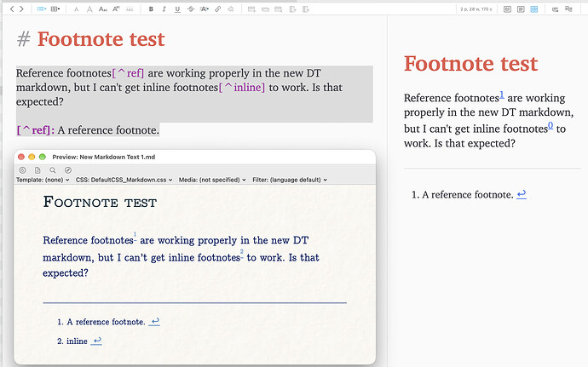Click the small caps text icon
Screen dimensions: 588x367
click(x=103, y=9)
